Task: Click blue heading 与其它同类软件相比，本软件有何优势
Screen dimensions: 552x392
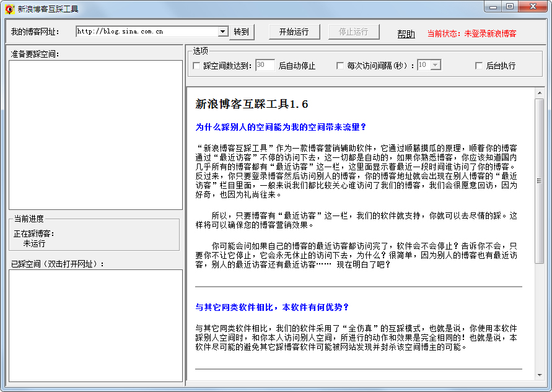Action: click(x=272, y=308)
